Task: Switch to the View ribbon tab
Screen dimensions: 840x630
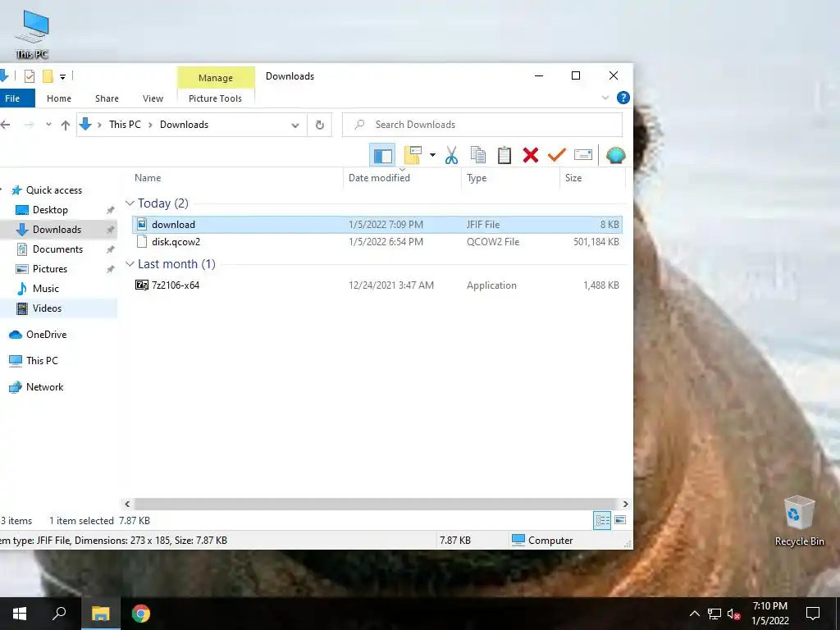Action: (x=153, y=98)
